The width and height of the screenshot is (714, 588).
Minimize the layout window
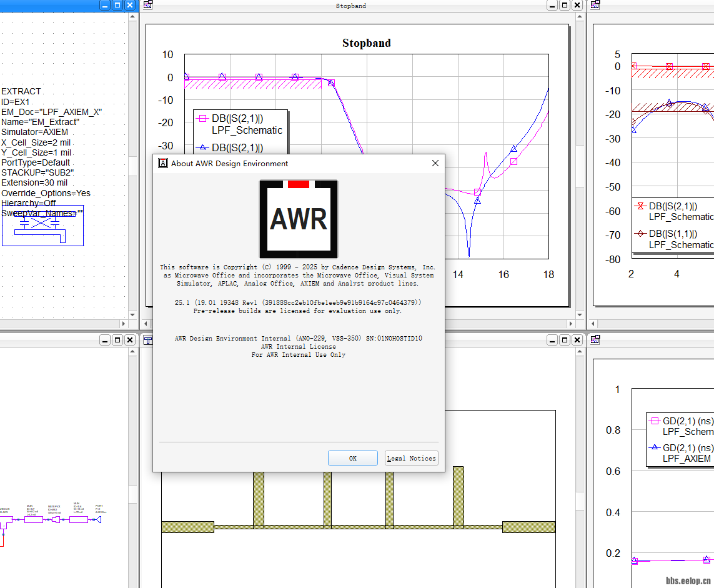click(x=552, y=340)
